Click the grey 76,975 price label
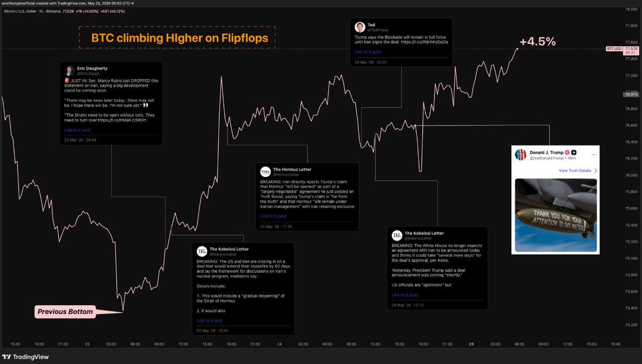Image resolution: width=642 pixels, height=364 pixels. click(631, 95)
